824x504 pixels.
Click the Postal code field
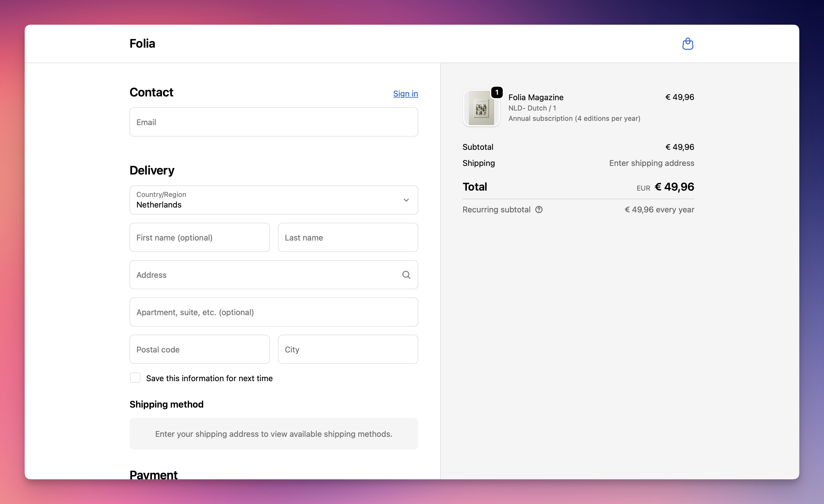199,349
